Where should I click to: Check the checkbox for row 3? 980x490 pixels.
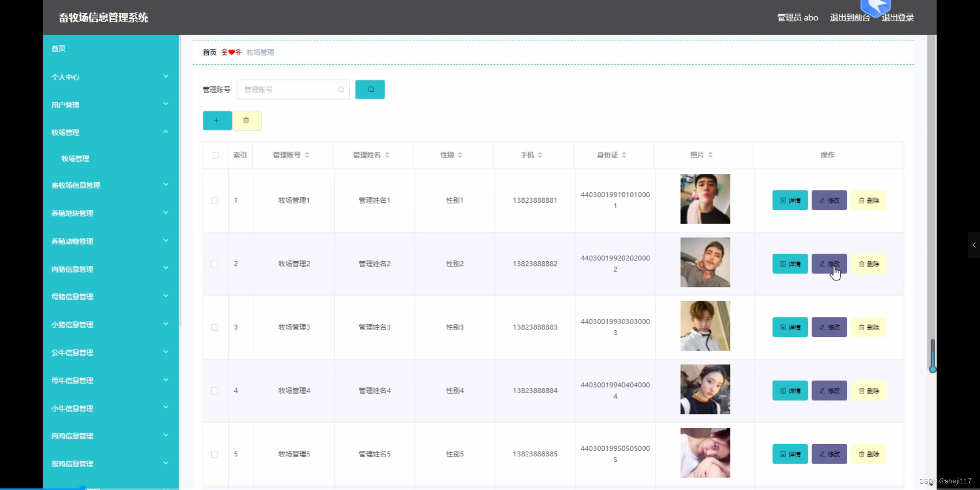pos(215,327)
